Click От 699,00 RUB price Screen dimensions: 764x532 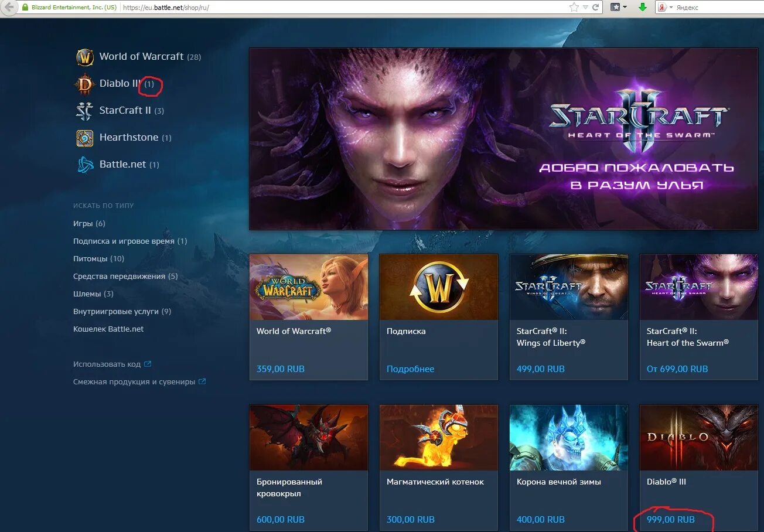677,369
